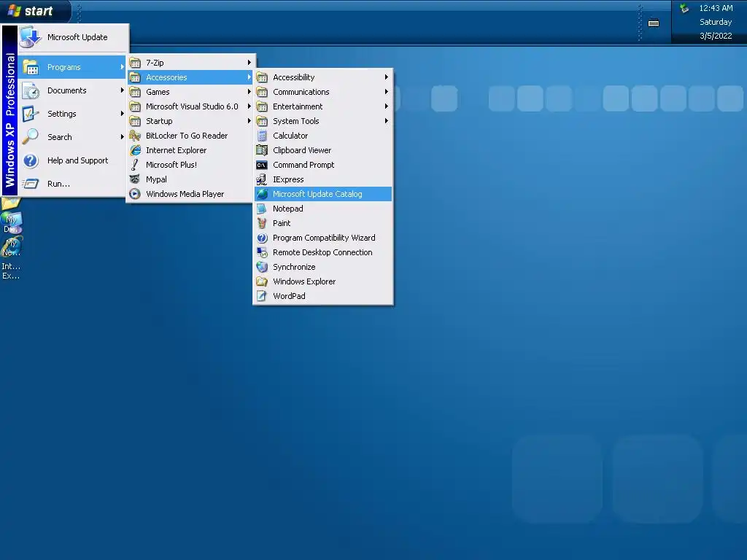747x560 pixels.
Task: Click the Microsoft Update Catalog globe icon
Action: click(262, 194)
